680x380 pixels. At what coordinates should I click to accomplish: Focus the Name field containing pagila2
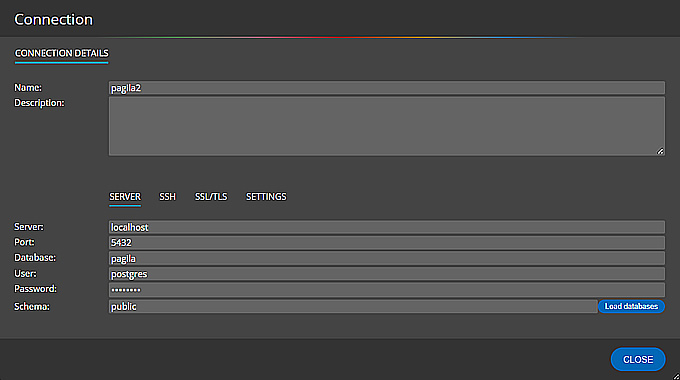(x=387, y=88)
